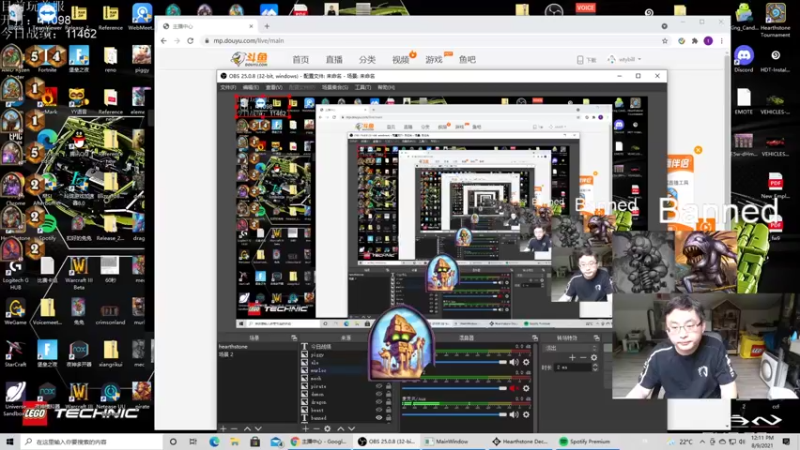Click the Douyu 下载 download link

point(586,60)
